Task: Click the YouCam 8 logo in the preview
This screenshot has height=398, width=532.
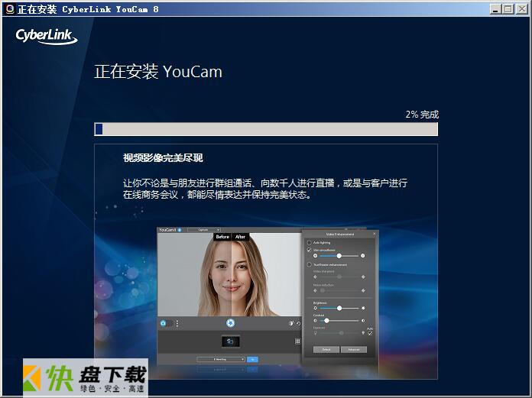Action: pyautogui.click(x=170, y=230)
